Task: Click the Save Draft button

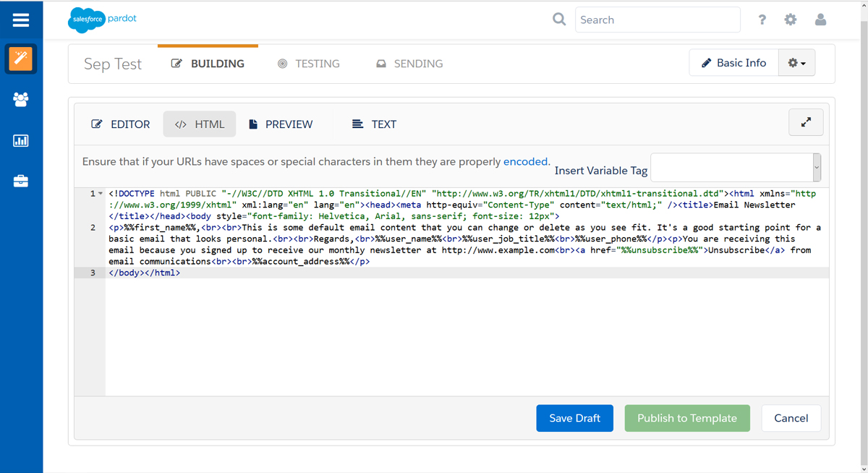Action: point(574,418)
